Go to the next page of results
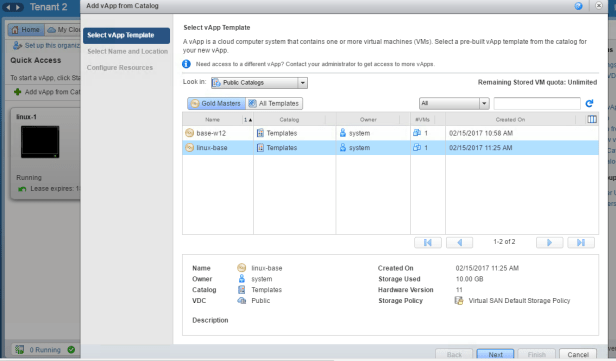Viewport: 616px width, 361px height. [549, 243]
